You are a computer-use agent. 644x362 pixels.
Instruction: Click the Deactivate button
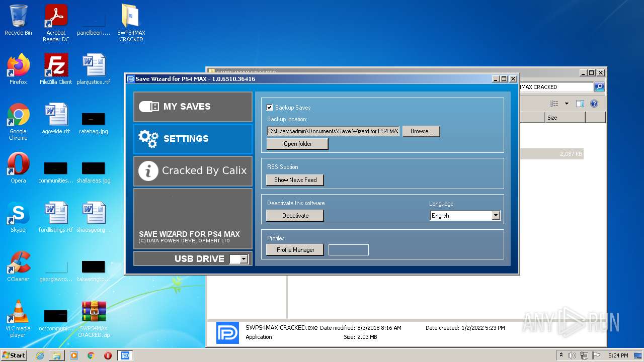(x=295, y=216)
